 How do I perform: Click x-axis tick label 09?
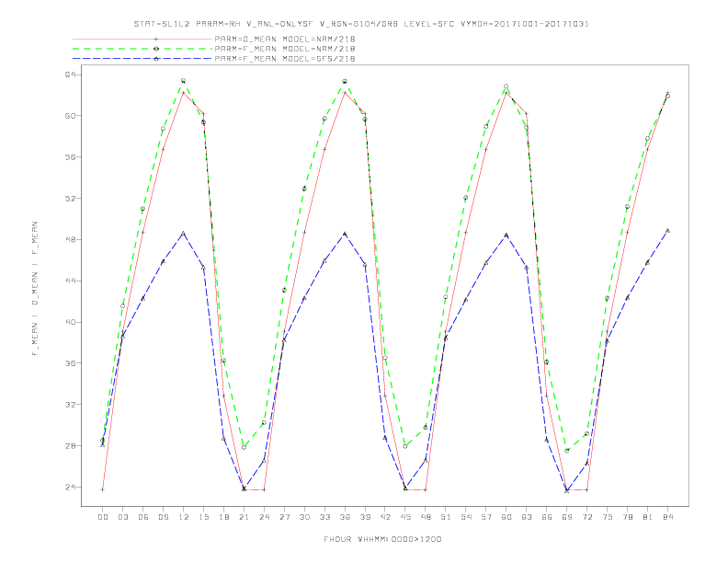(163, 517)
